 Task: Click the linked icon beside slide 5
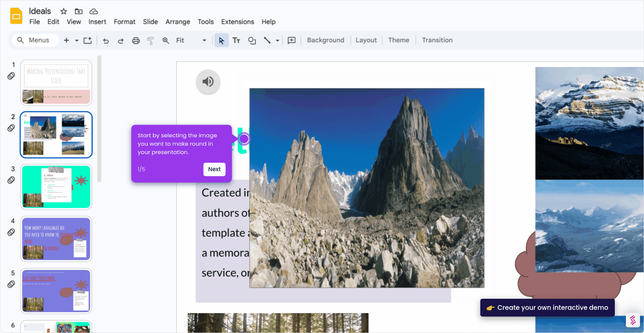pyautogui.click(x=11, y=284)
